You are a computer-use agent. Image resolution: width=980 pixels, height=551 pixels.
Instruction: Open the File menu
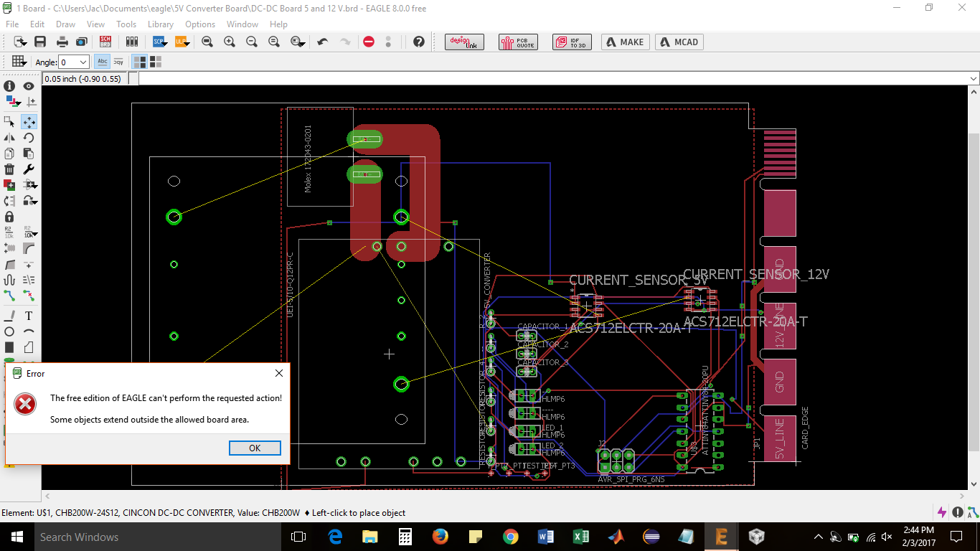pyautogui.click(x=12, y=24)
